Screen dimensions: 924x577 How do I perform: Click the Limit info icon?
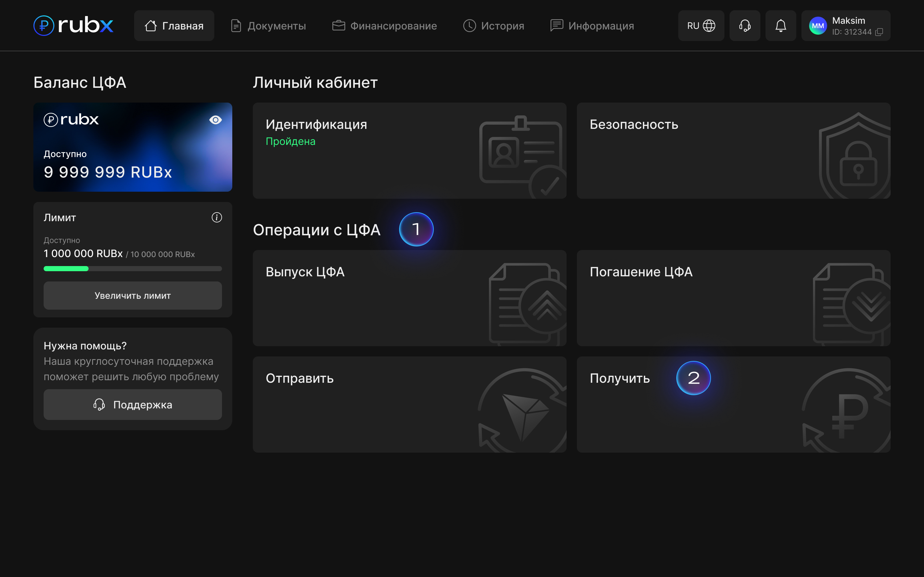click(217, 218)
